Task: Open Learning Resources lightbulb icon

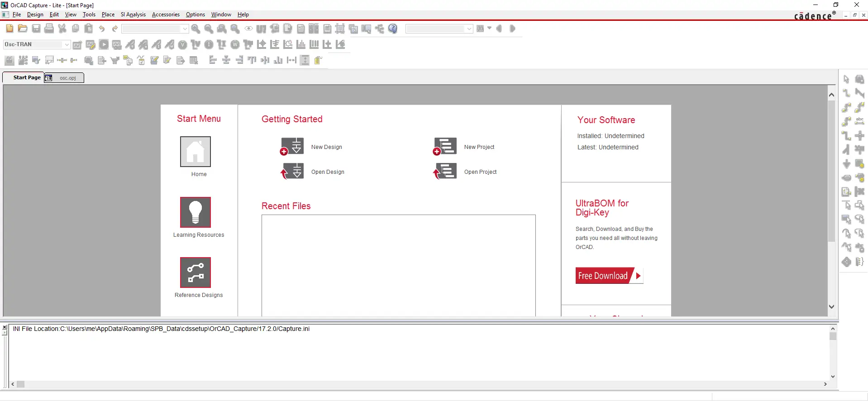Action: 196,212
